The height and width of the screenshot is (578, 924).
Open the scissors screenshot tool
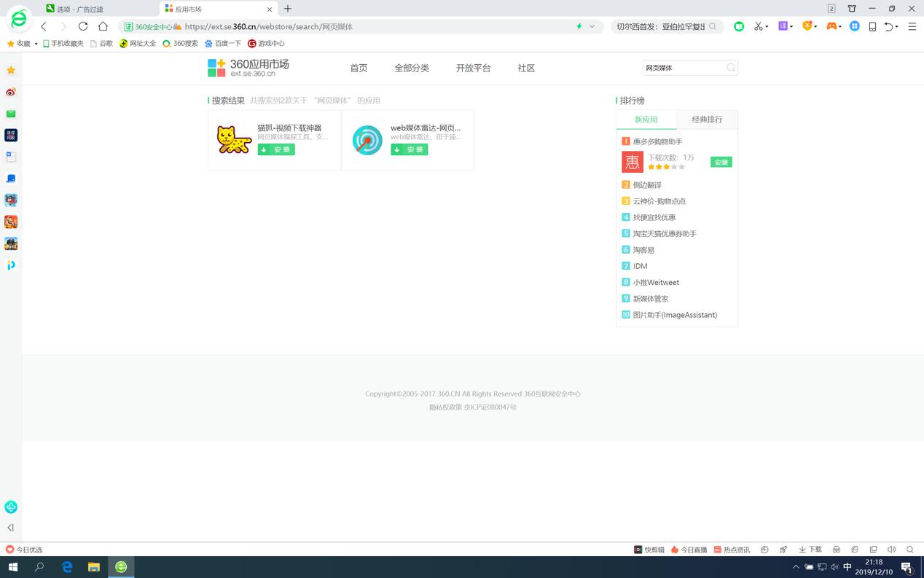(x=759, y=26)
